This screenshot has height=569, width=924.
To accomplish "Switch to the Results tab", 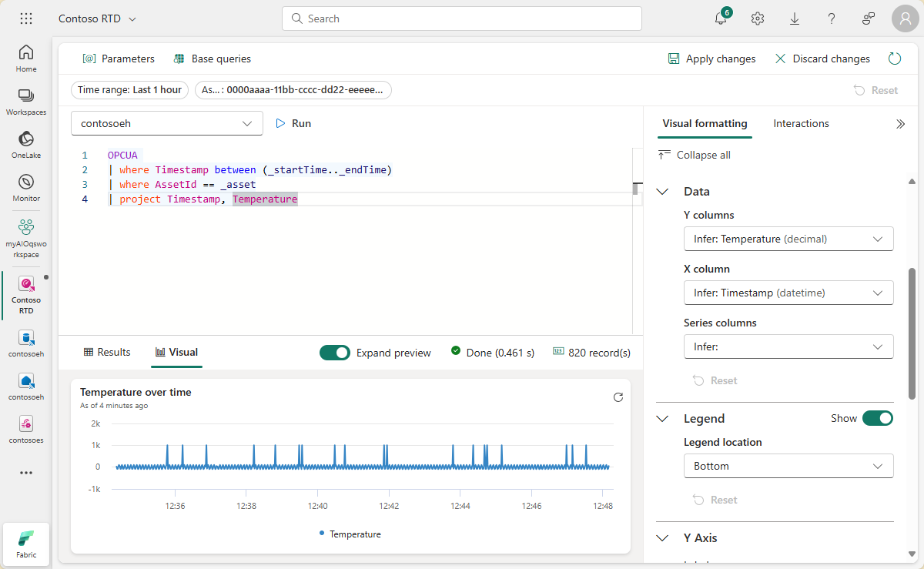I will 107,353.
